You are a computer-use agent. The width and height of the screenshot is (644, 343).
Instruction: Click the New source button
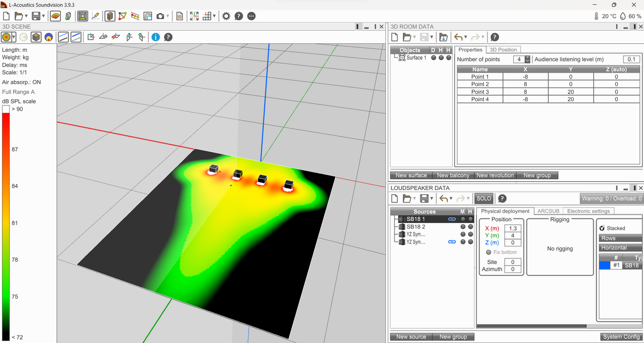tap(411, 336)
